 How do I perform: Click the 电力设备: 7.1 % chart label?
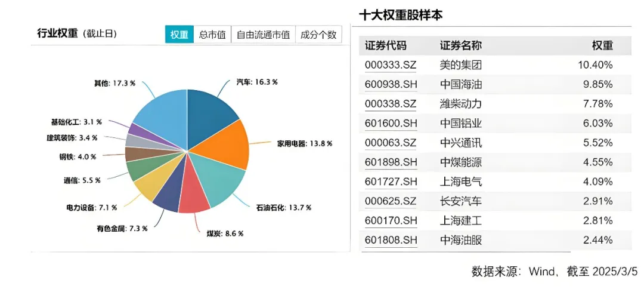pos(91,208)
